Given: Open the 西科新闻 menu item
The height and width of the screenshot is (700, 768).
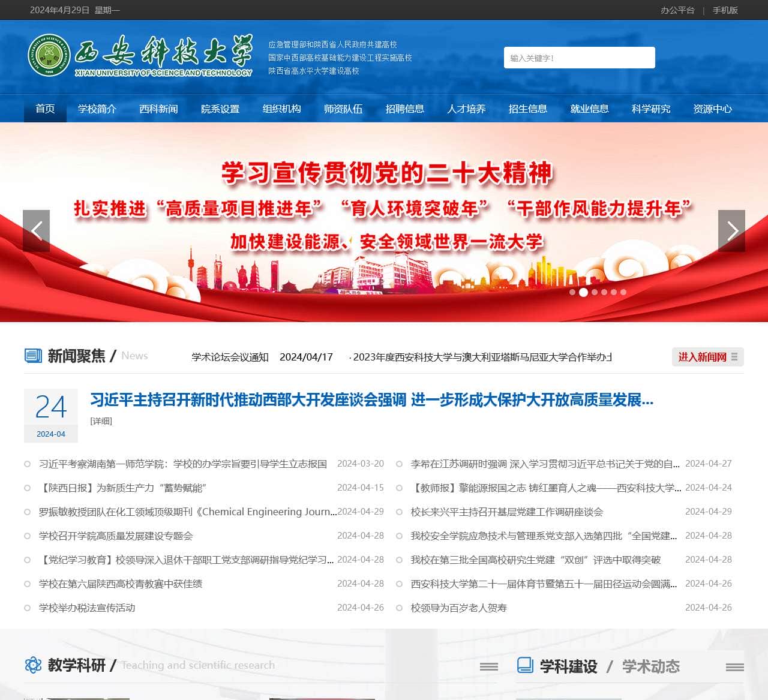Looking at the screenshot, I should tap(158, 109).
